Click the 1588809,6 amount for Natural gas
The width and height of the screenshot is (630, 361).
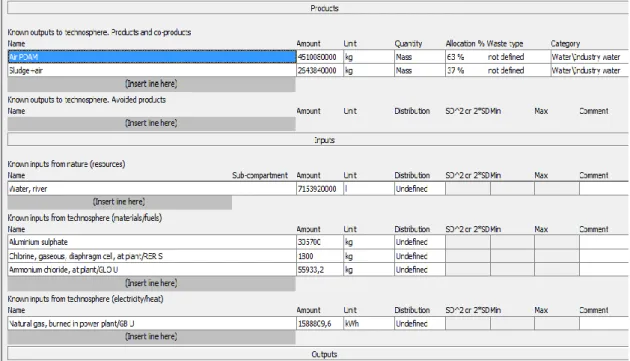320,324
